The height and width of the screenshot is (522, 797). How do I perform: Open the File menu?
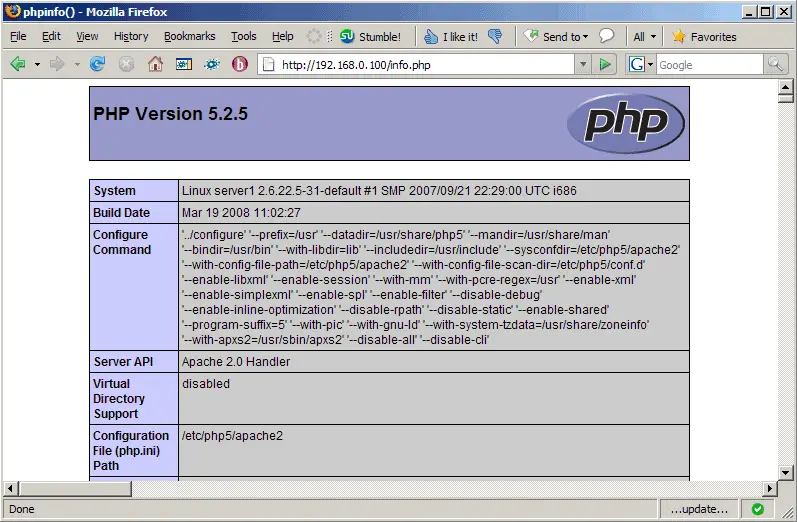pos(18,36)
